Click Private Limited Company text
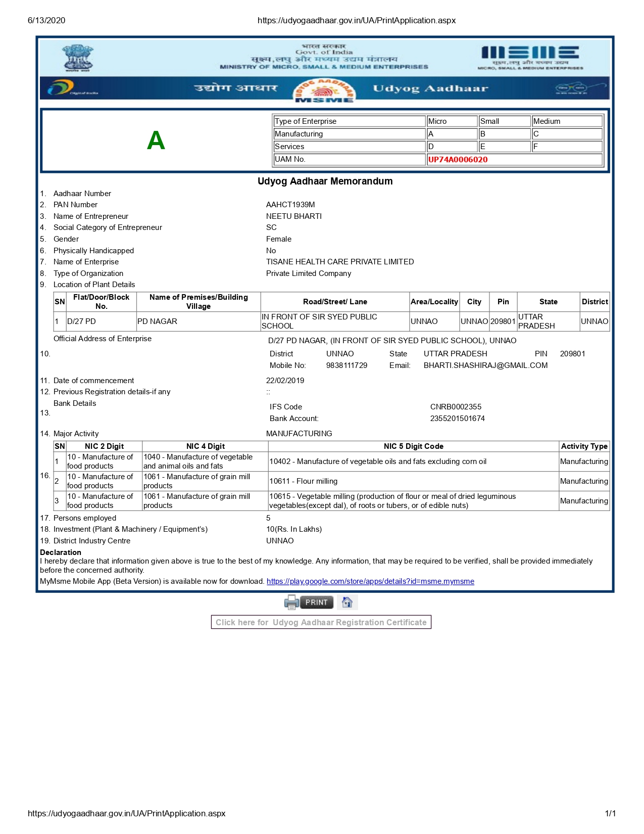The width and height of the screenshot is (644, 834). (x=309, y=273)
